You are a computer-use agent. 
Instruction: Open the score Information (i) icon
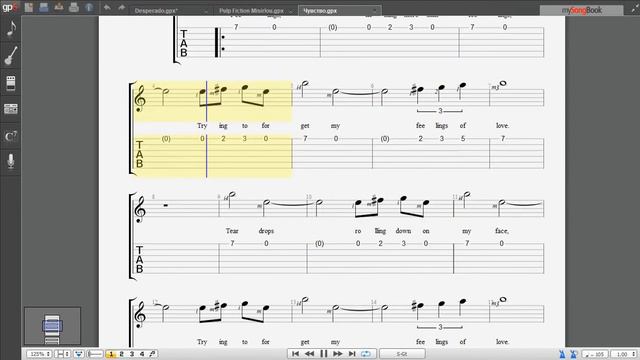pyautogui.click(x=89, y=7)
